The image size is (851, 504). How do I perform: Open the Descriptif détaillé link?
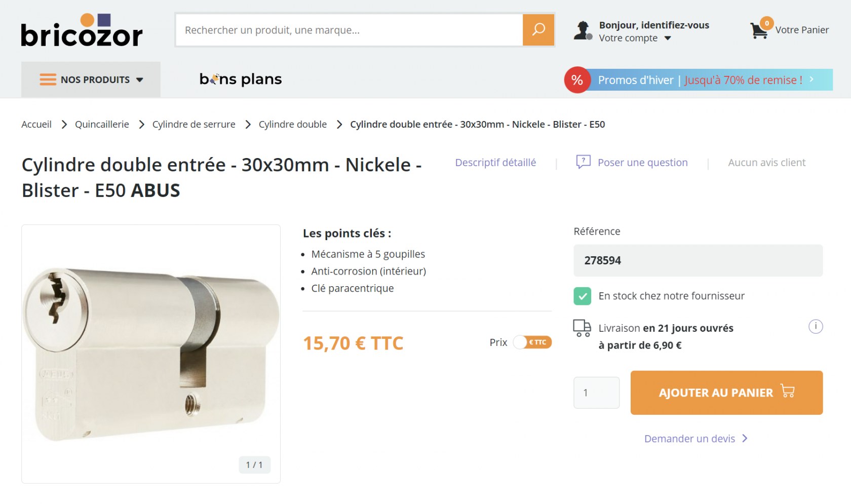pyautogui.click(x=495, y=163)
